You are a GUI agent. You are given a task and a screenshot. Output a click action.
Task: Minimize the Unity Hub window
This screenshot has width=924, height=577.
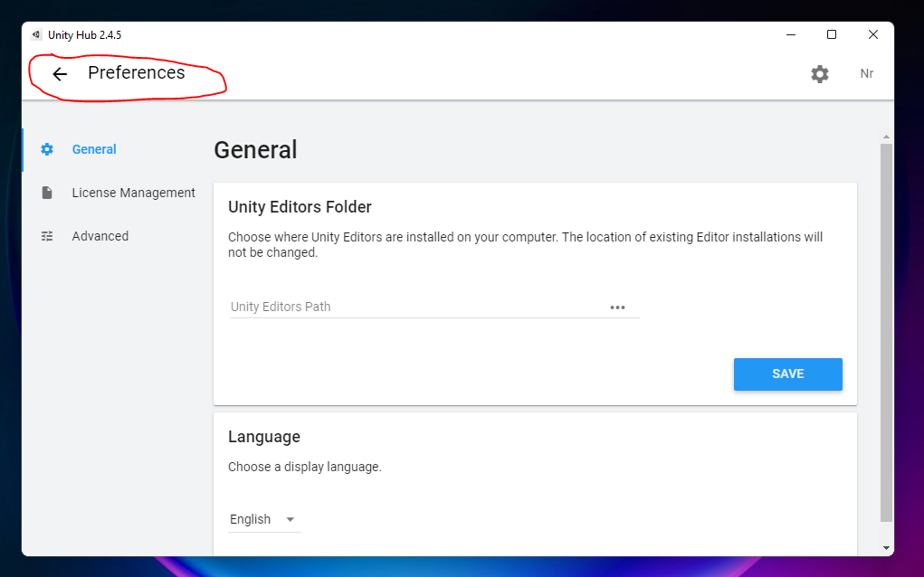[791, 34]
